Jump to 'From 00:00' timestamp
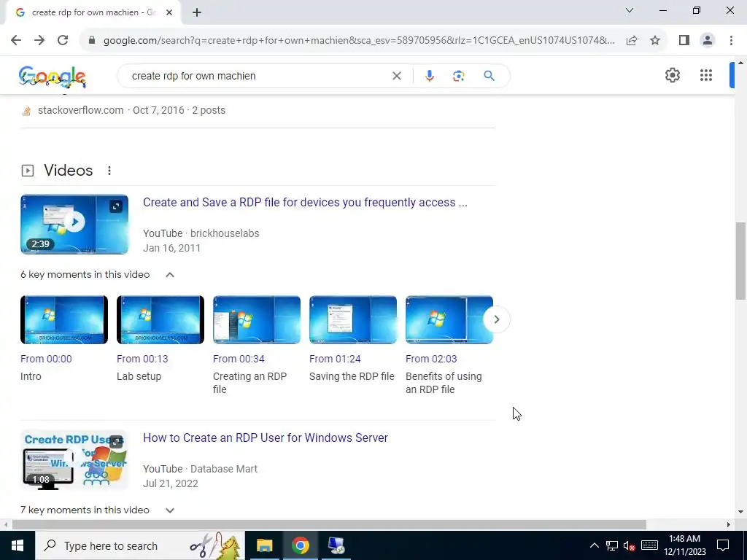The image size is (747, 560). [46, 359]
